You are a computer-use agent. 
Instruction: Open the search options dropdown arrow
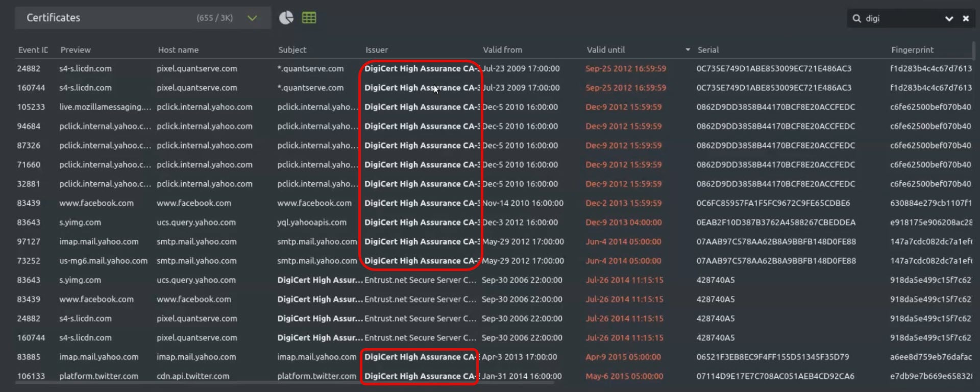pos(949,18)
